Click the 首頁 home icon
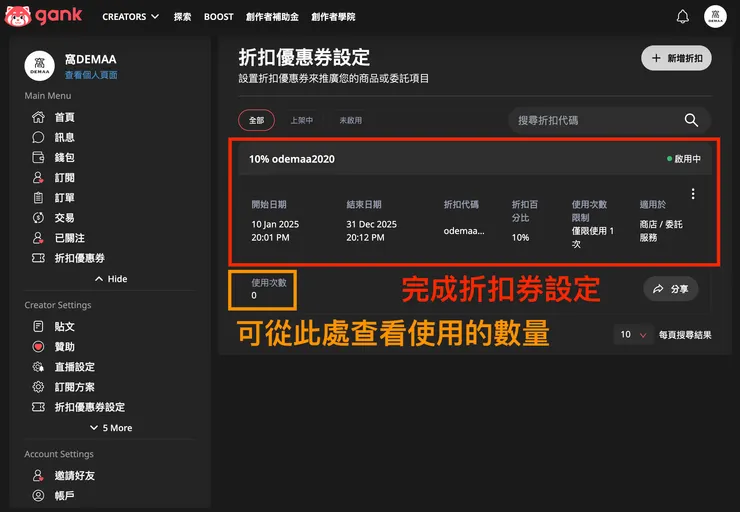 pyautogui.click(x=38, y=117)
